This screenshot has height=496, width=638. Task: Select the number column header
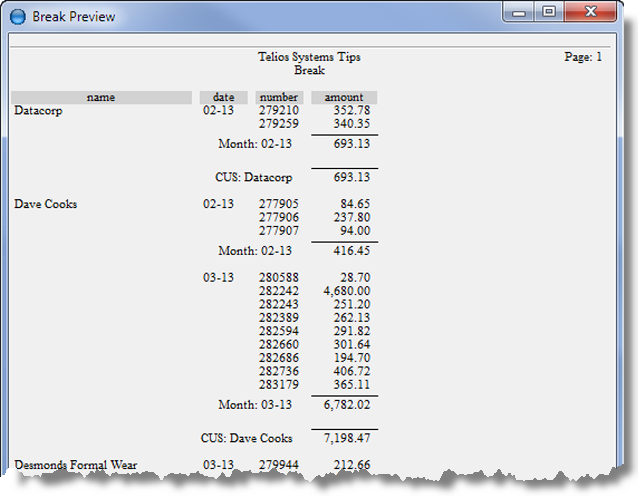(278, 97)
